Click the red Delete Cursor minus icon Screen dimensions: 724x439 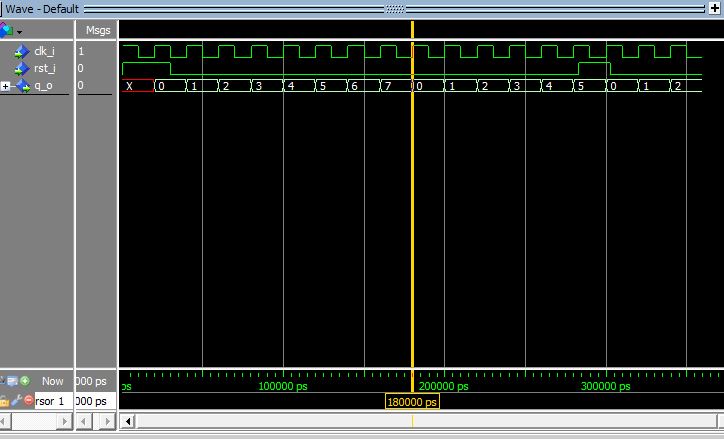click(28, 401)
